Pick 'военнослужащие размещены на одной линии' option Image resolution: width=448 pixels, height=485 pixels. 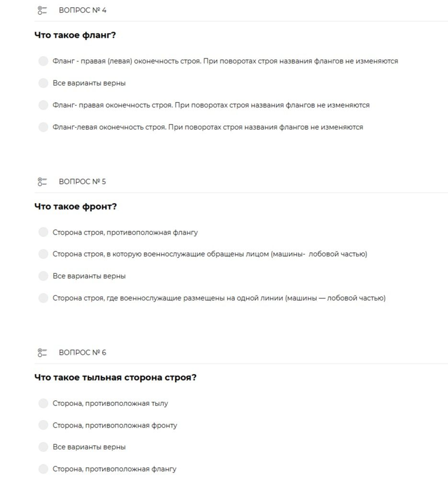click(43, 298)
